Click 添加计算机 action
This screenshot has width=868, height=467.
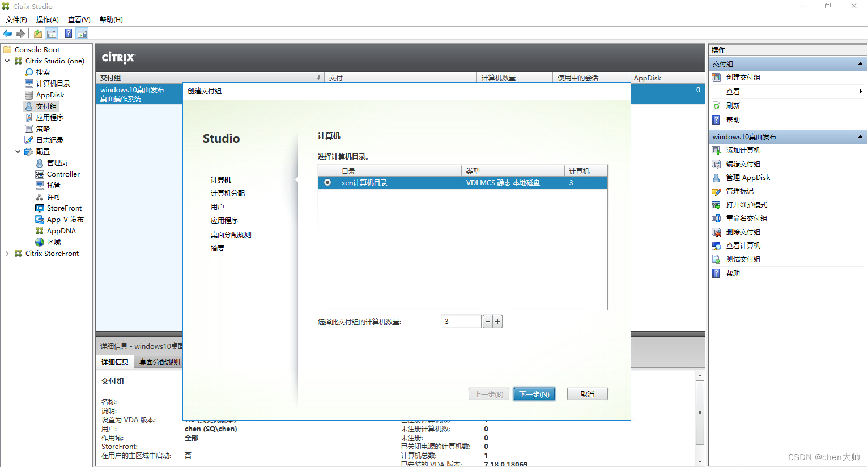pyautogui.click(x=743, y=151)
